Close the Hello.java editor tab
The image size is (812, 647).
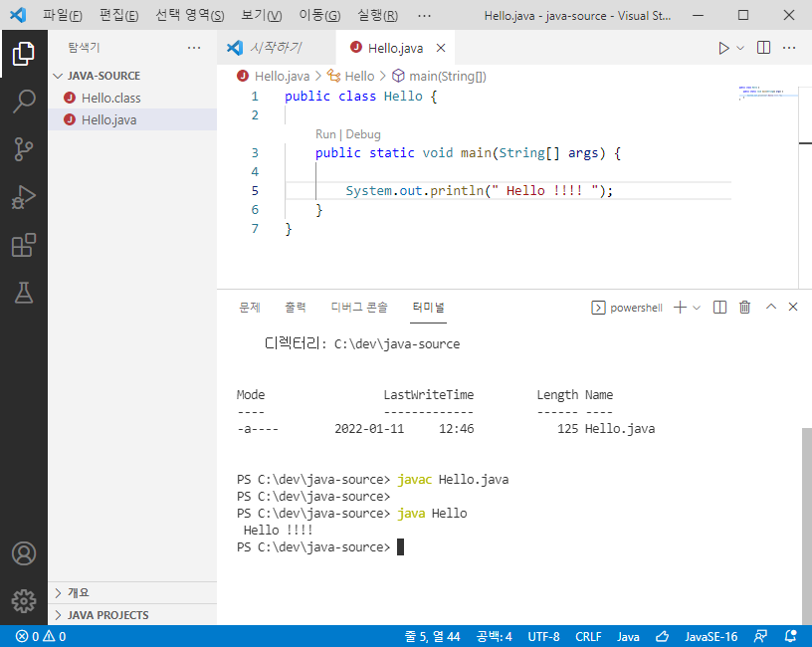pos(441,48)
